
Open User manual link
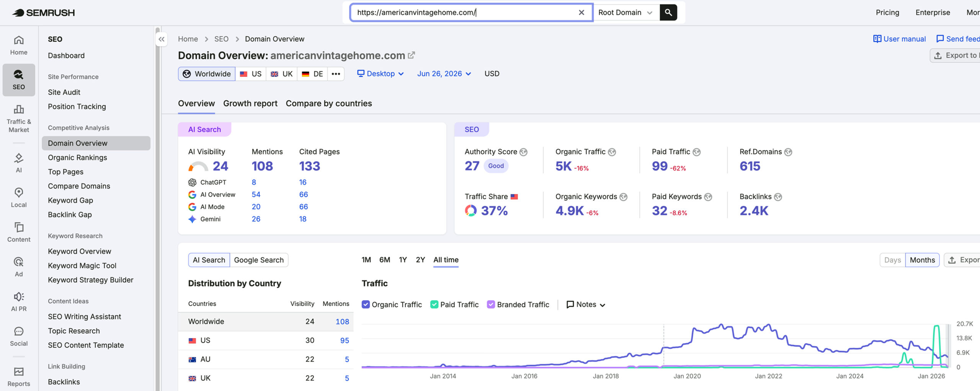click(899, 39)
